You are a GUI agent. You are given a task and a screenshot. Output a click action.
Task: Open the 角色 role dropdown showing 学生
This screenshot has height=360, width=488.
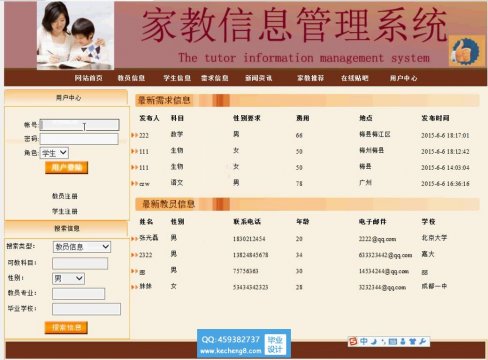[54, 153]
